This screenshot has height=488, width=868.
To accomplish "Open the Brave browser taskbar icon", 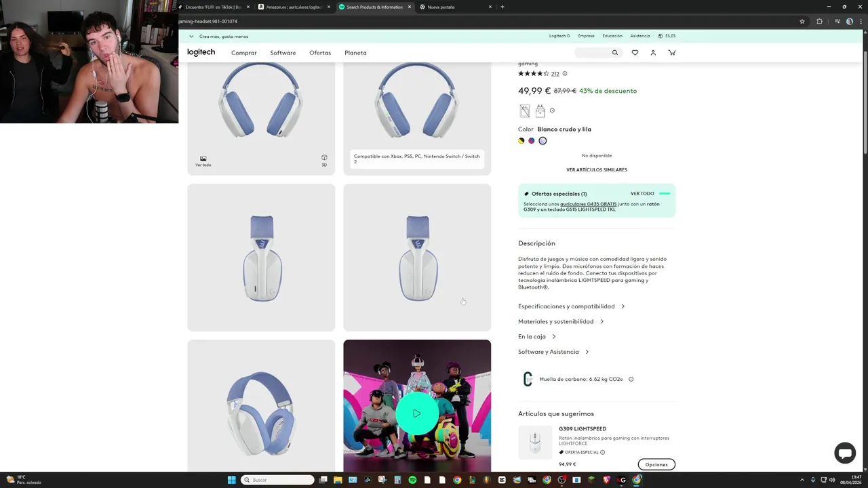I will coord(606,480).
